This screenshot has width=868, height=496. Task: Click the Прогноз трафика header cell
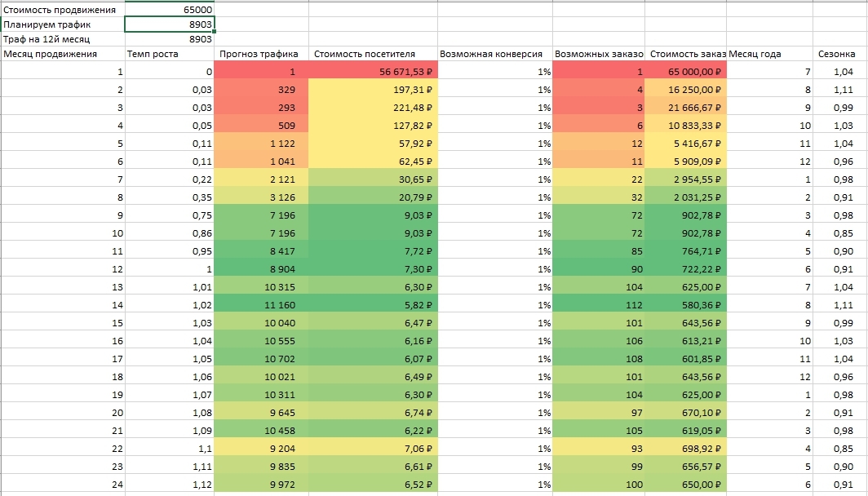(261, 54)
